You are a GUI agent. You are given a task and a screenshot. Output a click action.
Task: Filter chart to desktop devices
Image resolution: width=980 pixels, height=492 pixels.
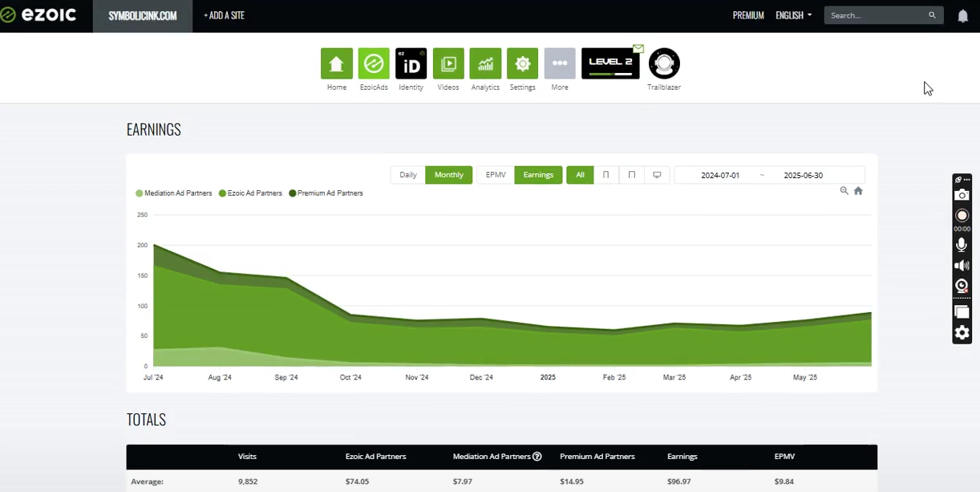coord(657,175)
